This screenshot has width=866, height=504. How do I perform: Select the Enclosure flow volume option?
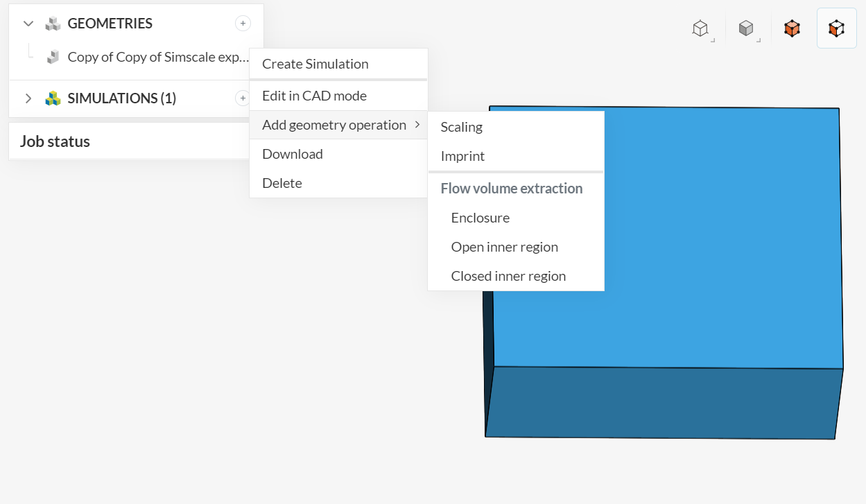480,218
